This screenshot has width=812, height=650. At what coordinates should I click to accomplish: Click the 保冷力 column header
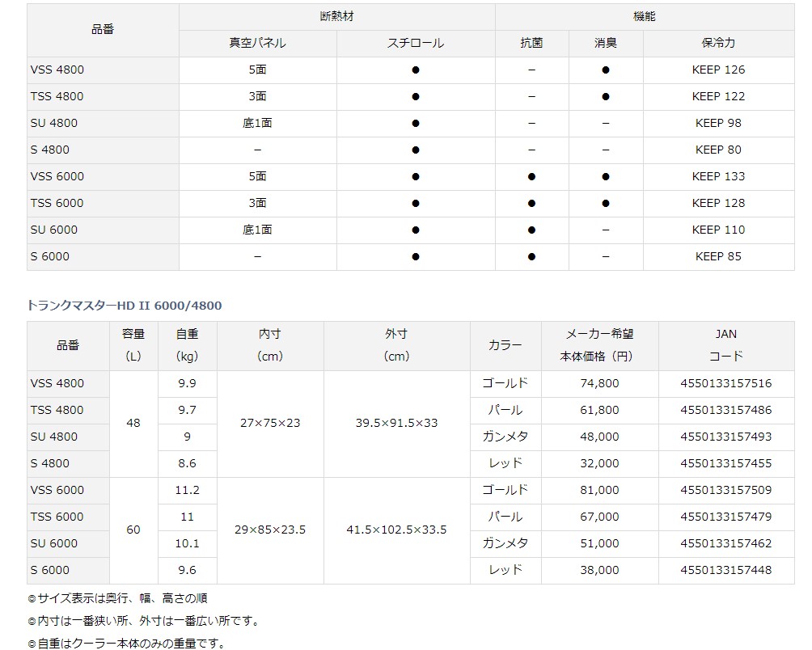(719, 44)
